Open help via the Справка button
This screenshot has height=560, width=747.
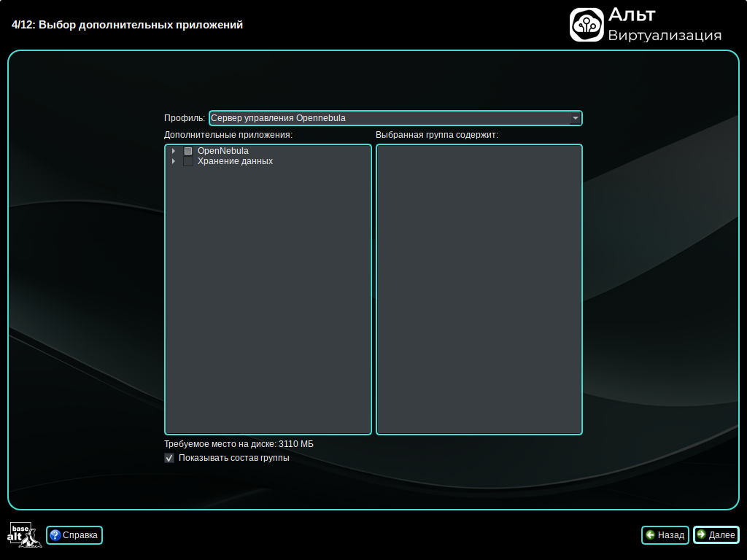point(74,535)
